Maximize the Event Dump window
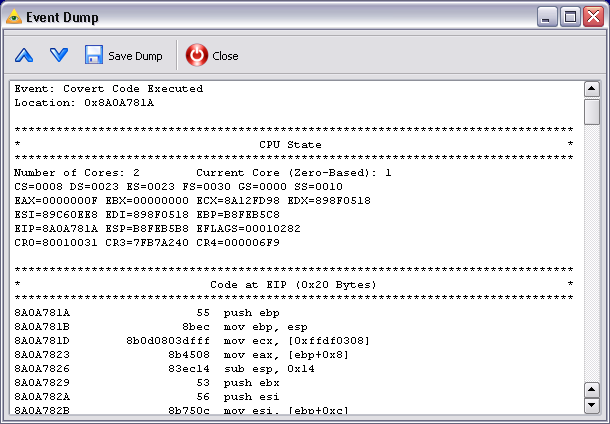The image size is (610, 424). [570, 17]
